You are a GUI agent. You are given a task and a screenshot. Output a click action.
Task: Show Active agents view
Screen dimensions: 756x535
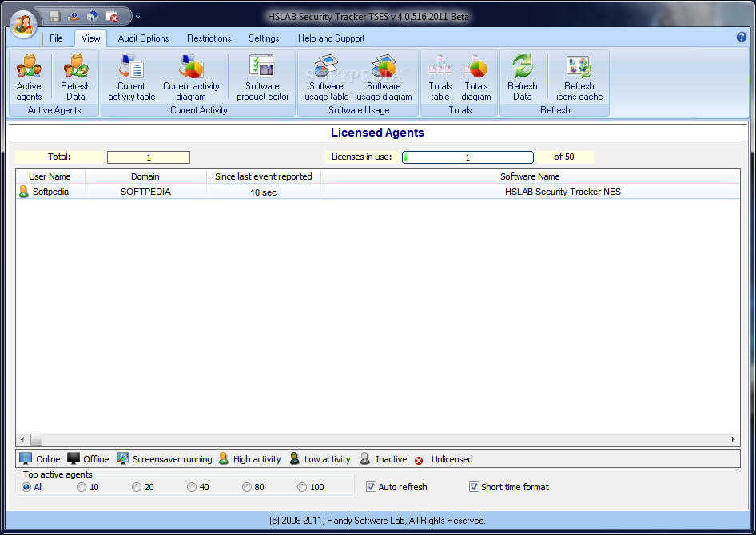click(x=29, y=77)
